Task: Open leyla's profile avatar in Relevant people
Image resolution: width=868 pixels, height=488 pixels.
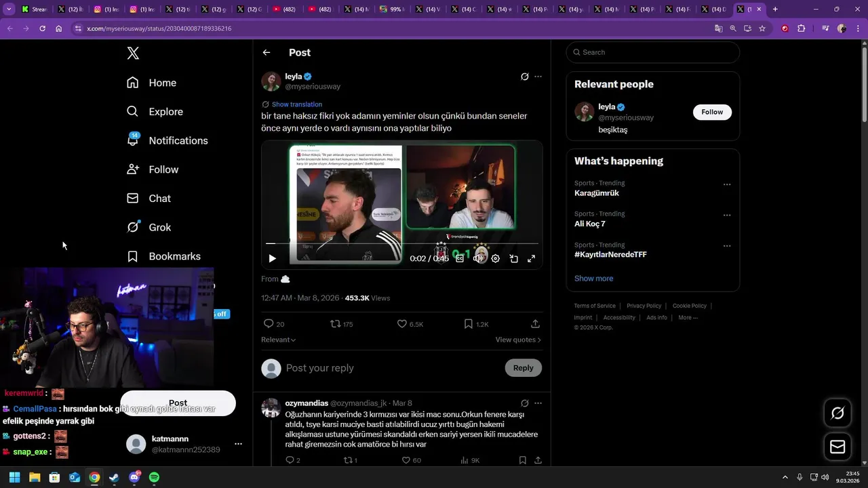Action: [x=584, y=112]
